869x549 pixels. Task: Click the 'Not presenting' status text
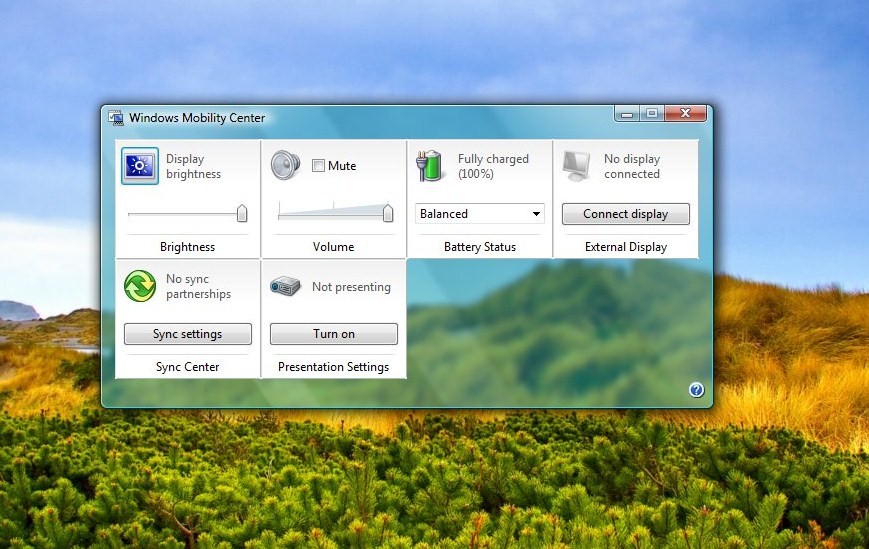click(351, 287)
